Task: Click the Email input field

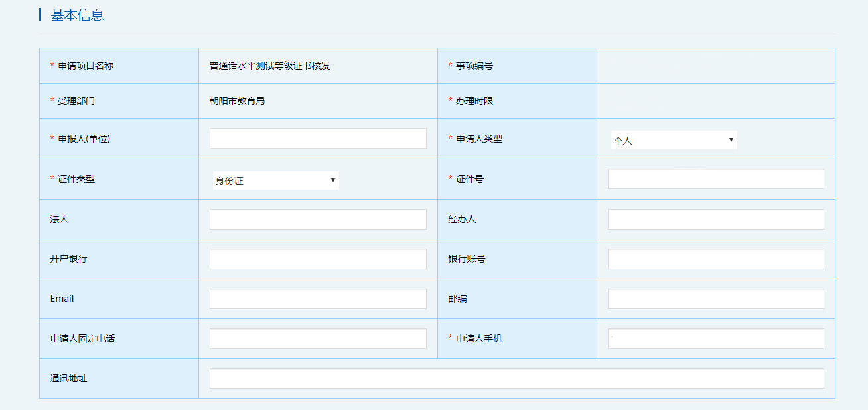Action: (318, 299)
